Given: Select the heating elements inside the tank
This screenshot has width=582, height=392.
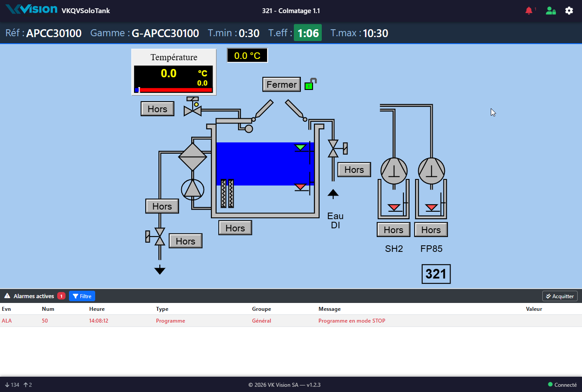Looking at the screenshot, I should (227, 193).
